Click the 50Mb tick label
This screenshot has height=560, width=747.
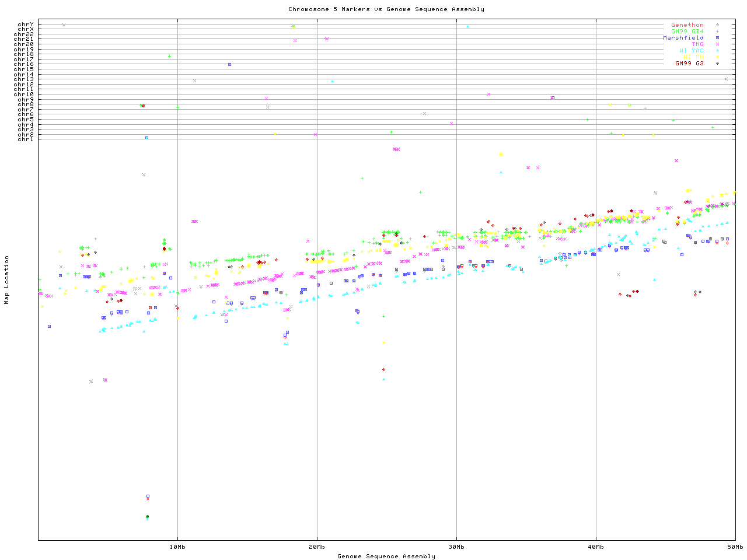click(735, 547)
